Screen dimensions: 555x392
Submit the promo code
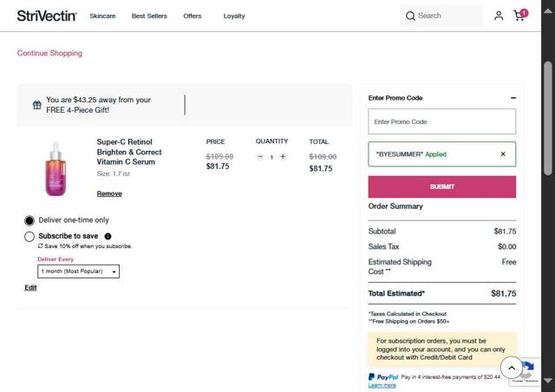(442, 186)
